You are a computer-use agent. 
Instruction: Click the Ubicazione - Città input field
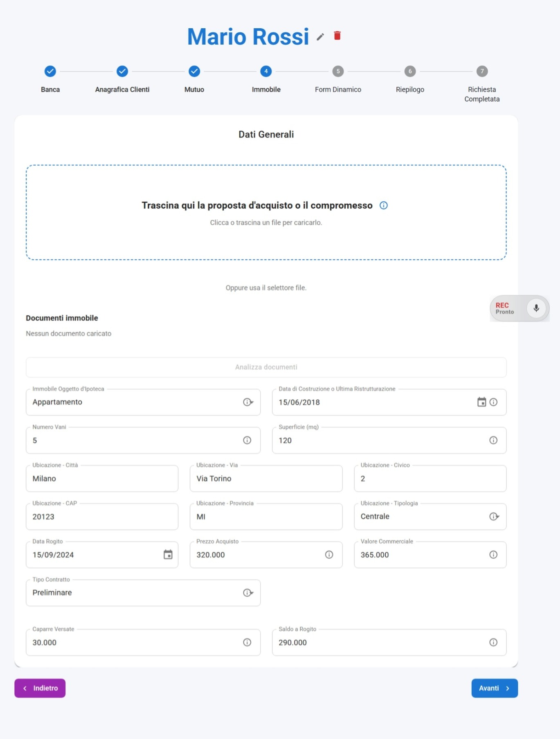pos(102,478)
